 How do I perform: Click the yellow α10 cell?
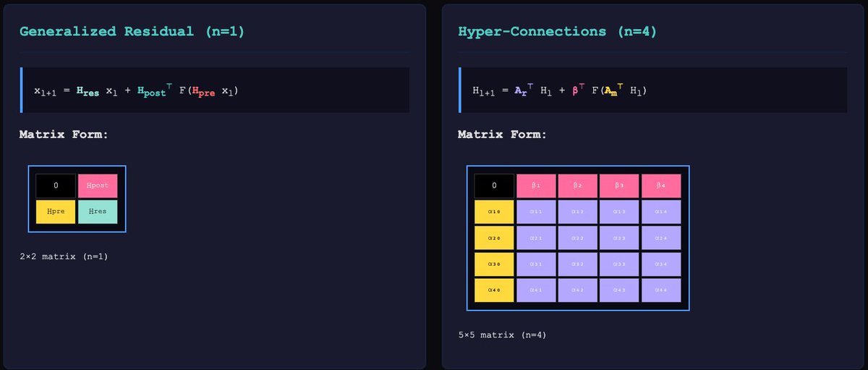tap(494, 211)
